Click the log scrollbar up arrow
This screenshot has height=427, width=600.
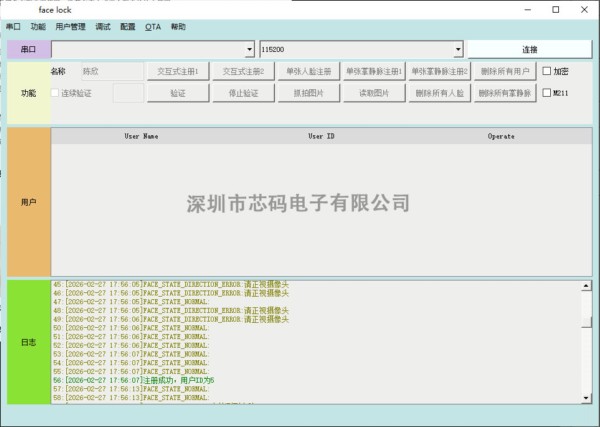[x=586, y=286]
